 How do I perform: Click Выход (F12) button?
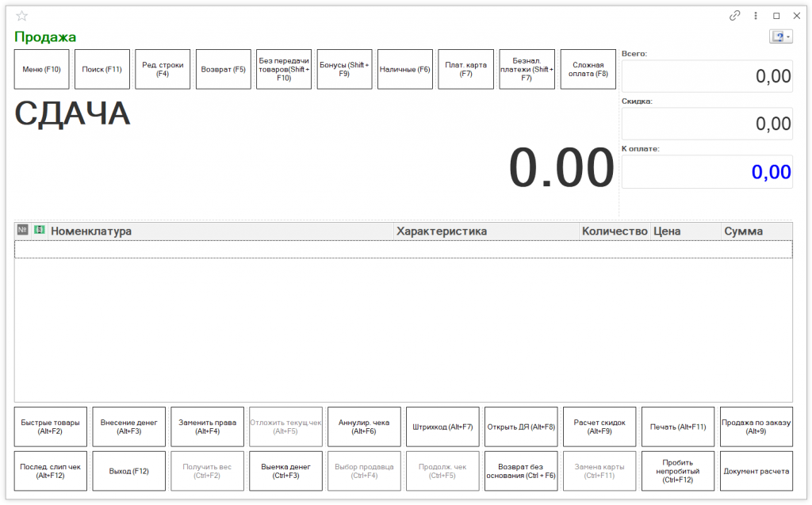[129, 471]
